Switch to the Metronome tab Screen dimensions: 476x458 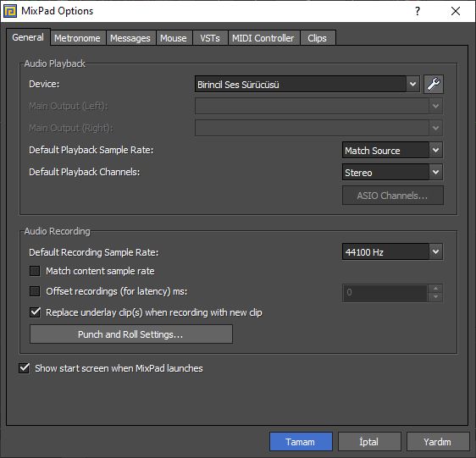(x=77, y=38)
